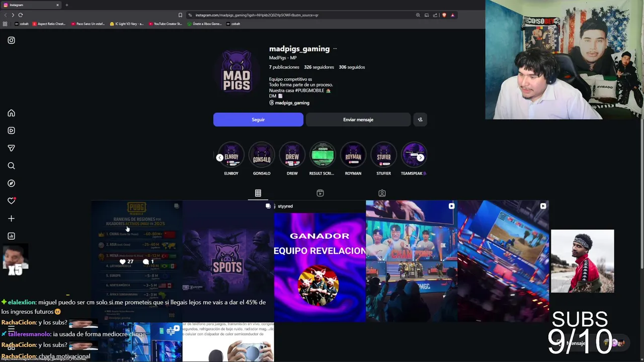Open the SPOTS post

click(228, 261)
